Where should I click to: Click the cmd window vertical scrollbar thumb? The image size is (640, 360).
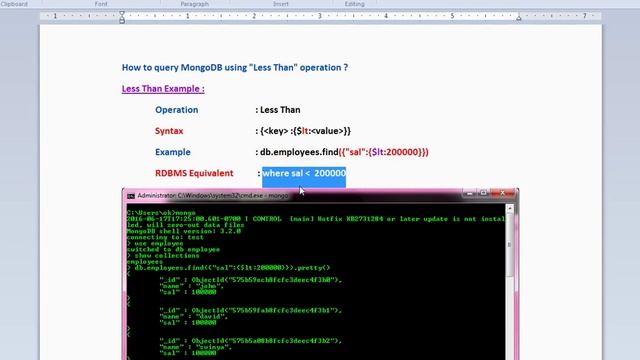pyautogui.click(x=509, y=245)
